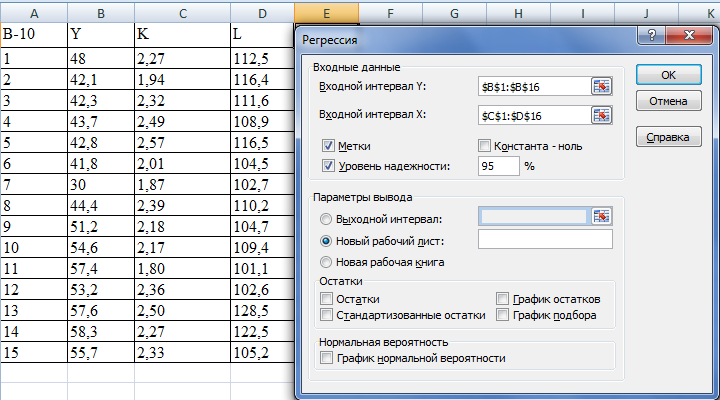The height and width of the screenshot is (400, 720).
Task: Click the Новый рабочий лист name field
Action: click(545, 239)
